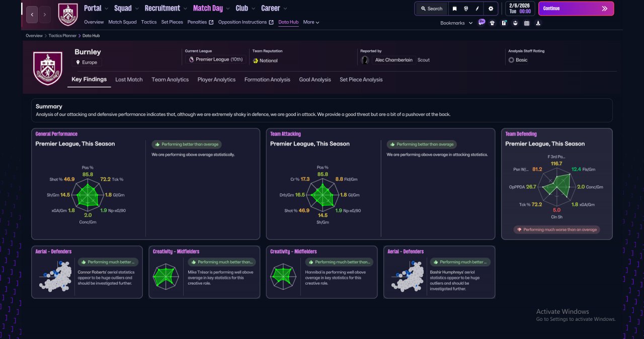Click the 'Performing much worse than an average' badge
This screenshot has width=644, height=339.
[x=556, y=230]
